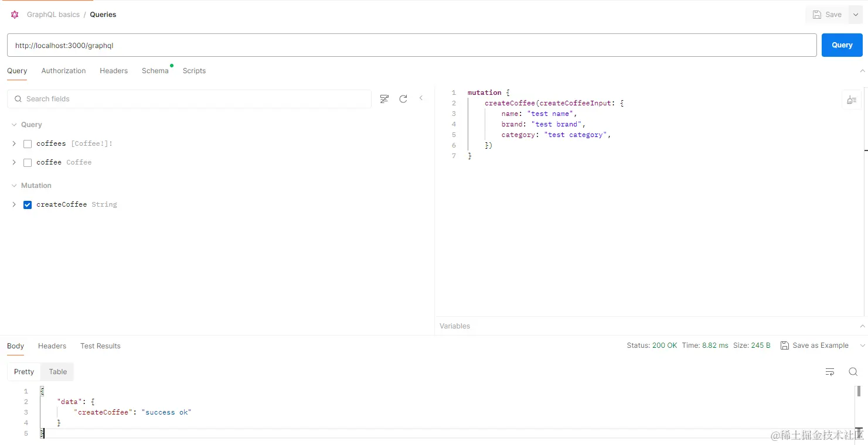Click the String type next to createCoffee
The height and width of the screenshot is (445, 868).
pos(104,205)
